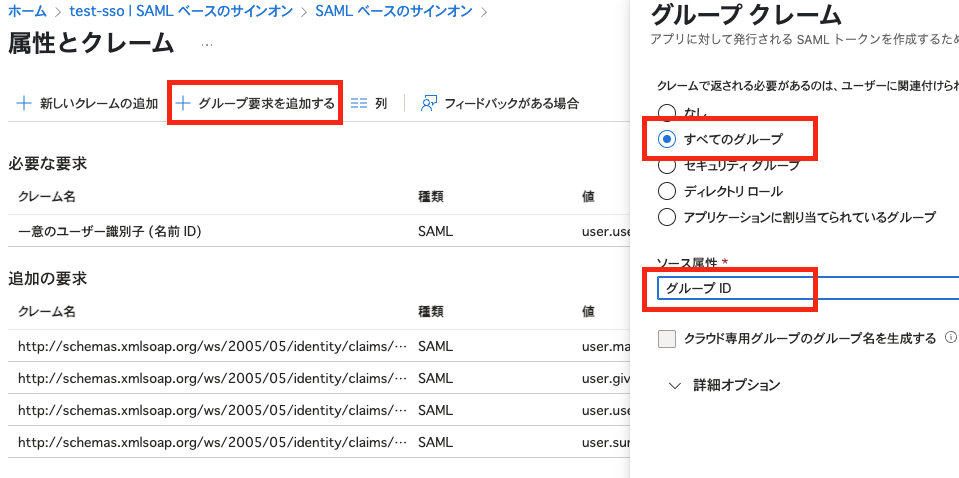Choose the ディレクトリ ロール radio option
This screenshot has width=959, height=478.
point(667,191)
